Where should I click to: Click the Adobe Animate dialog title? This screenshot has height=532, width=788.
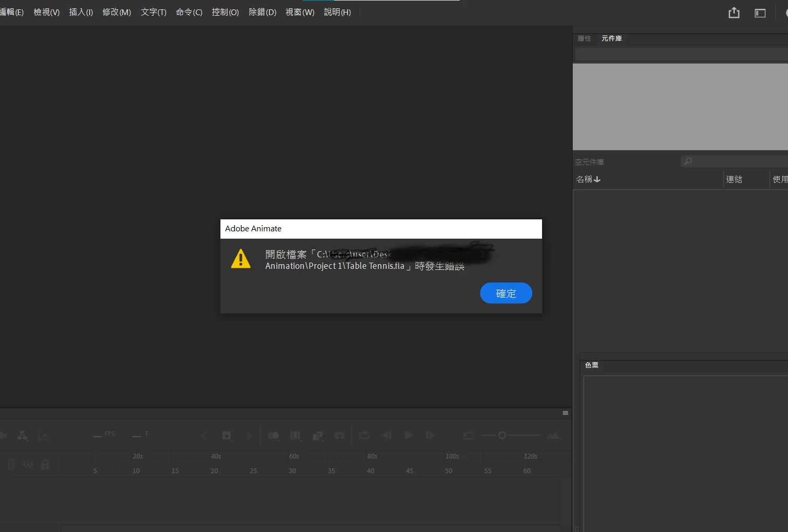click(253, 229)
